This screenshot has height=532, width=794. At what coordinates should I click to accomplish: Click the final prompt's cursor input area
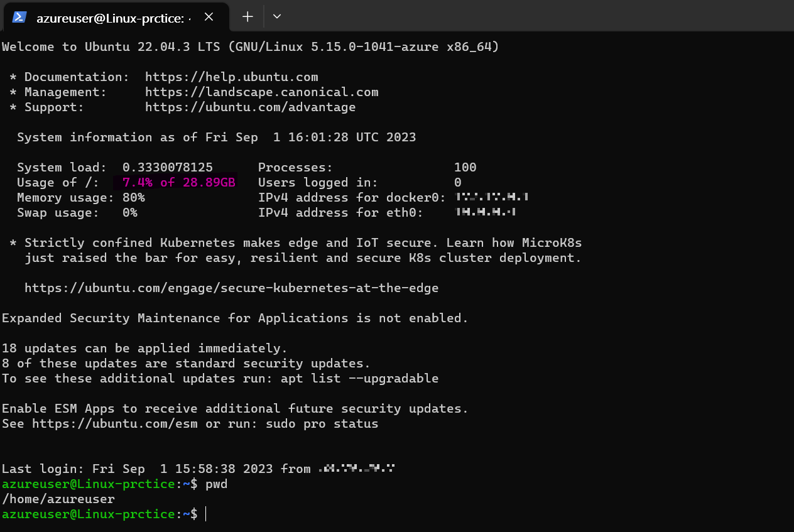(x=206, y=514)
